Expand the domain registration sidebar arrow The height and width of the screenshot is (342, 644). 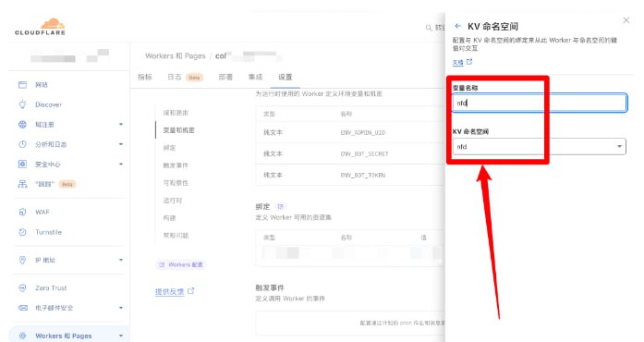click(121, 124)
